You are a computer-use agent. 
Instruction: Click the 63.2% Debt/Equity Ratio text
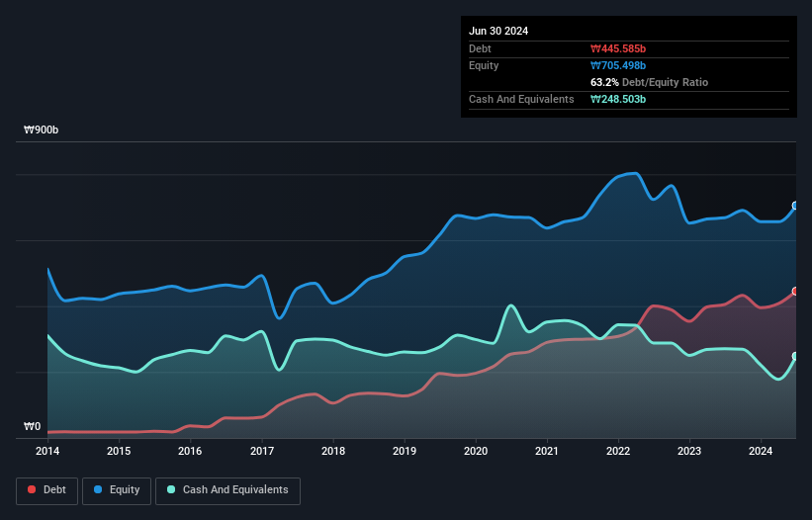click(x=649, y=82)
